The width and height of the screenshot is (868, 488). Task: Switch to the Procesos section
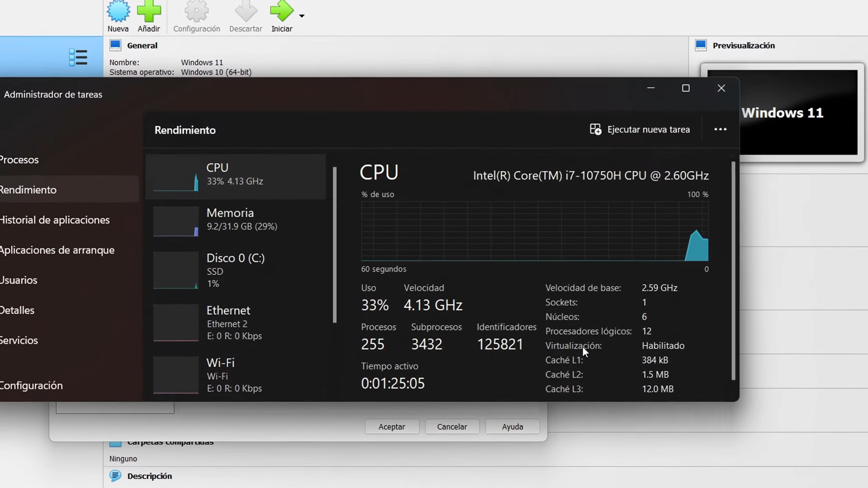point(19,160)
